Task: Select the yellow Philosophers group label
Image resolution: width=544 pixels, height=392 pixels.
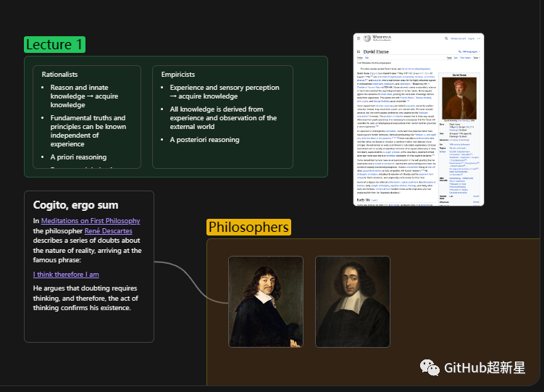Action: 248,228
